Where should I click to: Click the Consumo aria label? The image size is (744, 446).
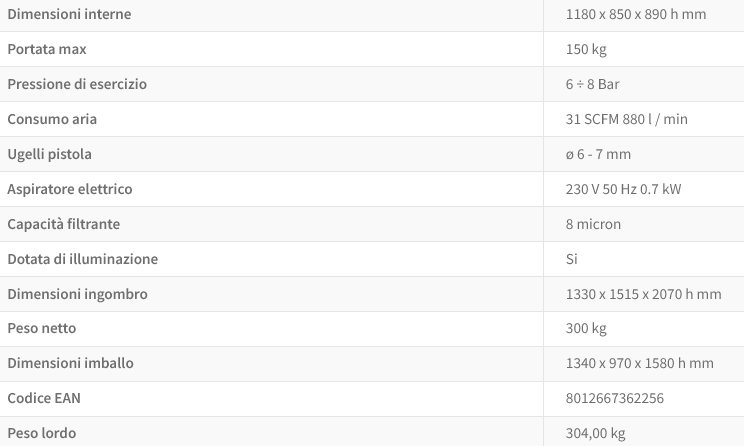[x=52, y=119]
